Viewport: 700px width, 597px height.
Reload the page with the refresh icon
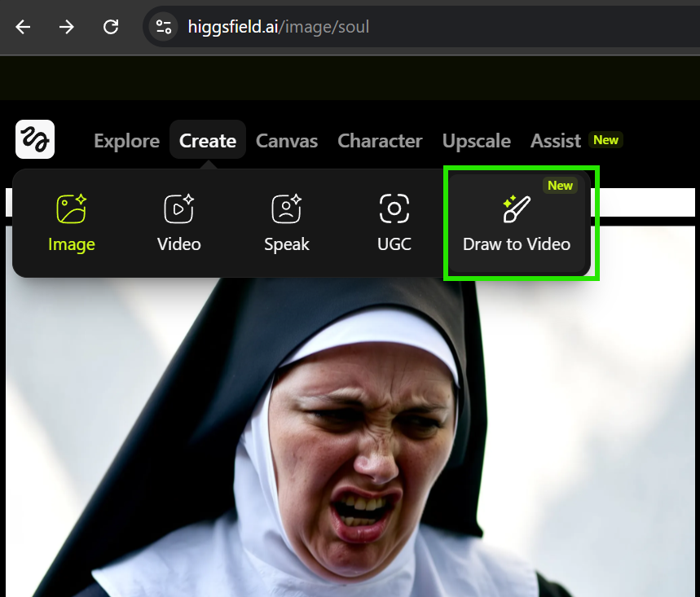click(111, 27)
